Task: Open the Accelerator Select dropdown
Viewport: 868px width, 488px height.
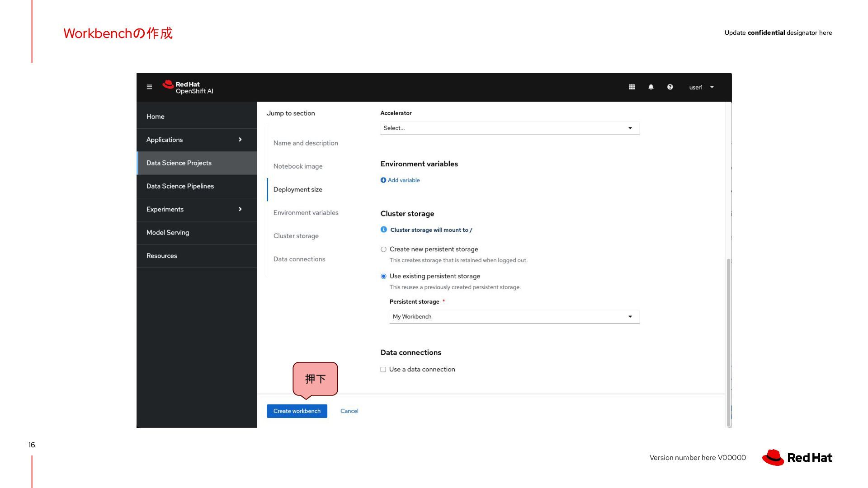Action: pos(509,128)
